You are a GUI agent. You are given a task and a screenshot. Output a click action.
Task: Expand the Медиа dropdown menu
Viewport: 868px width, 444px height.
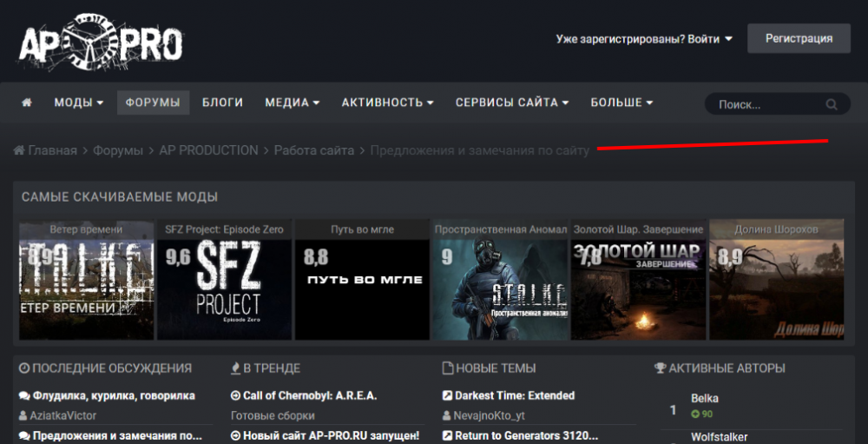pos(293,103)
